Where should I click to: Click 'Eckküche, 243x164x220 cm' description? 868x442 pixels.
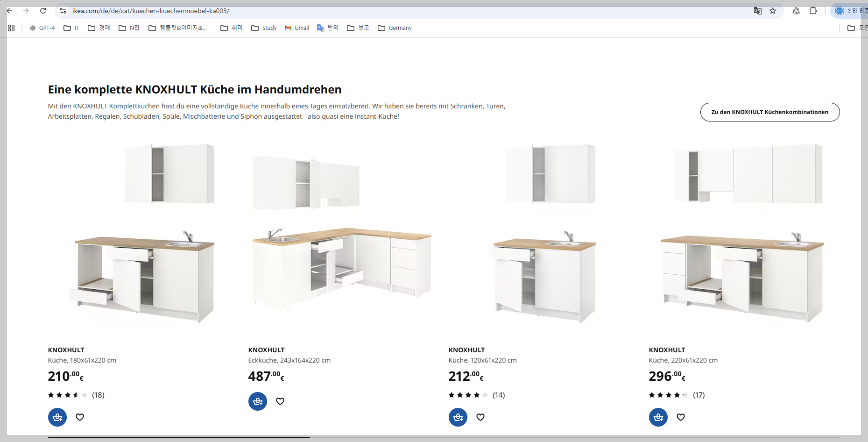[289, 360]
